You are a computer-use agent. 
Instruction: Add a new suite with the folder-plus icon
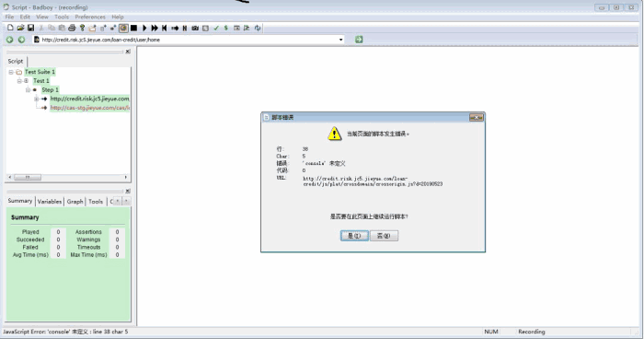92,28
